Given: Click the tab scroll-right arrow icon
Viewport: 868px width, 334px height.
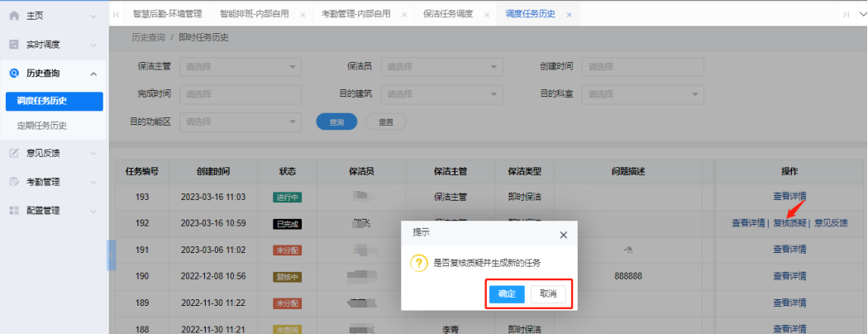Looking at the screenshot, I should 847,15.
